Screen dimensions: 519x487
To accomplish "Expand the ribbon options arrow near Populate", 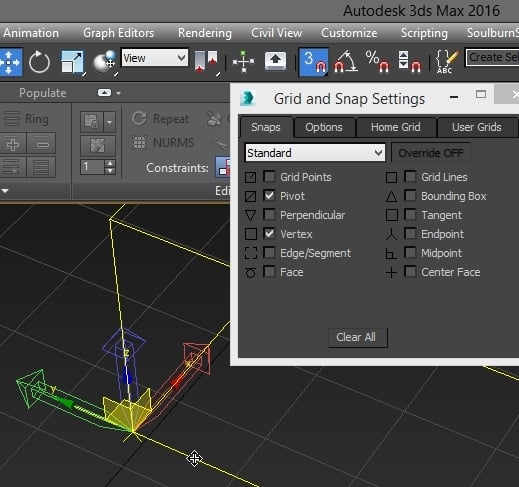I will tap(119, 93).
